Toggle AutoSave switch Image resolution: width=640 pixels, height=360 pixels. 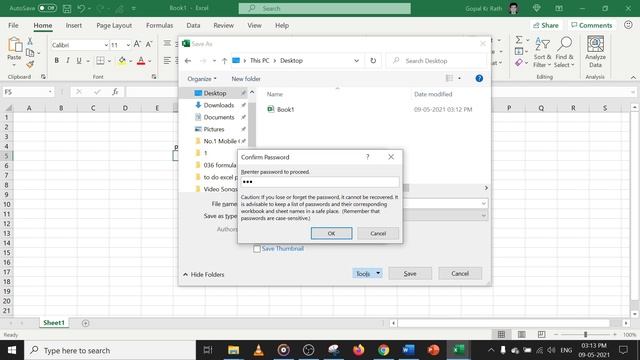(47, 8)
